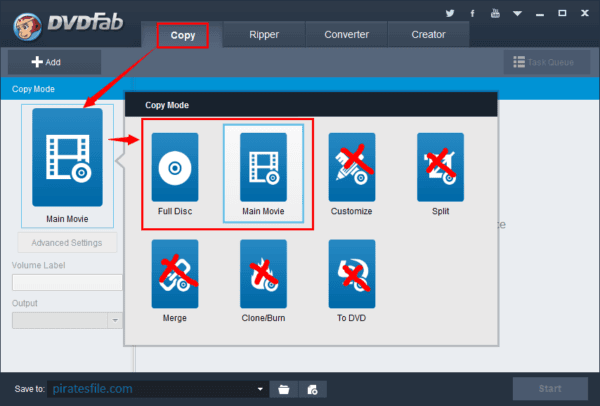Click the DVDFab logo
Image resolution: width=600 pixels, height=406 pixels.
coord(68,25)
